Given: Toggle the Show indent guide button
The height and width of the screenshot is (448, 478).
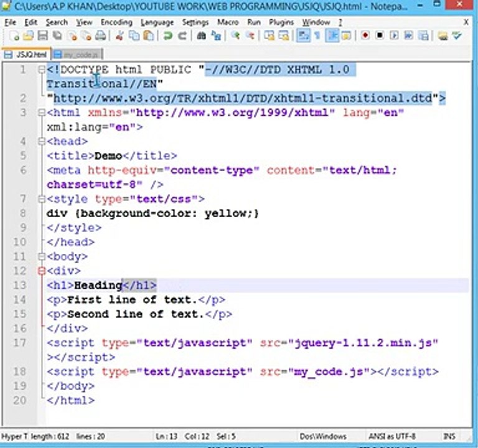Looking at the screenshot, I should (332, 35).
